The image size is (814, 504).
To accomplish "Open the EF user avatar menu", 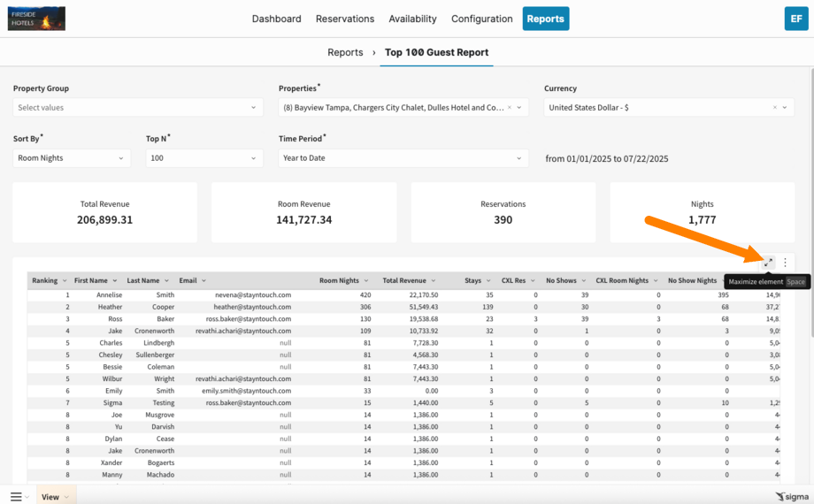I will click(x=795, y=19).
